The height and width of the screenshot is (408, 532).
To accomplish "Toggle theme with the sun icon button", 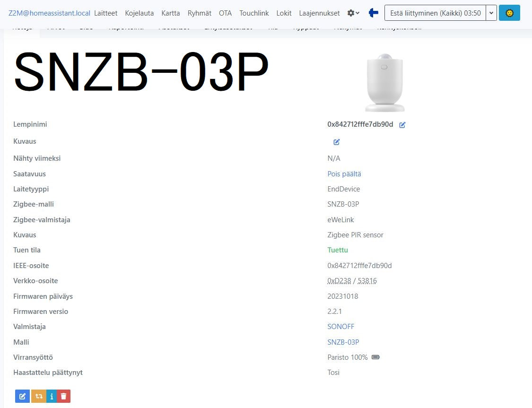I will 509,13.
